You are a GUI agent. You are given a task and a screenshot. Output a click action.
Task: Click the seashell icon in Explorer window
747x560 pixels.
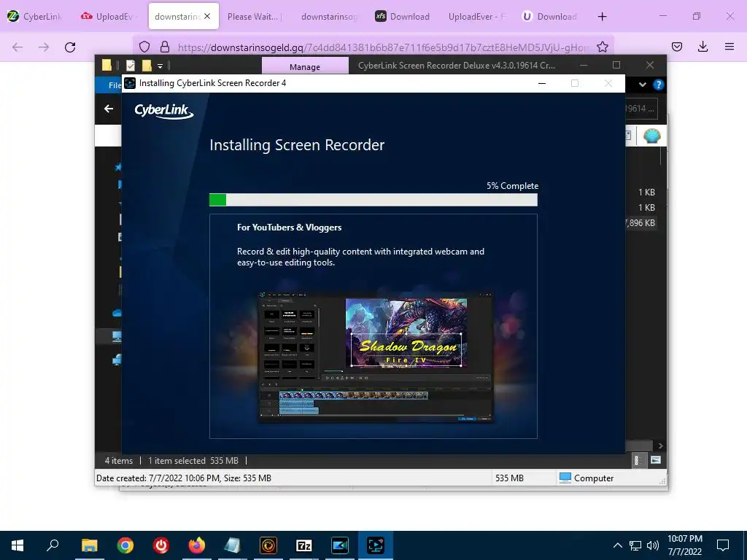651,136
